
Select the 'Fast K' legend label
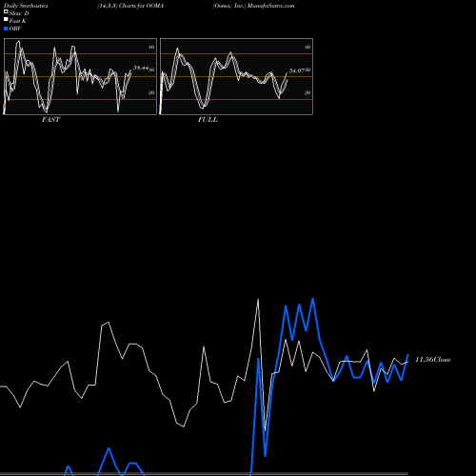(x=18, y=21)
